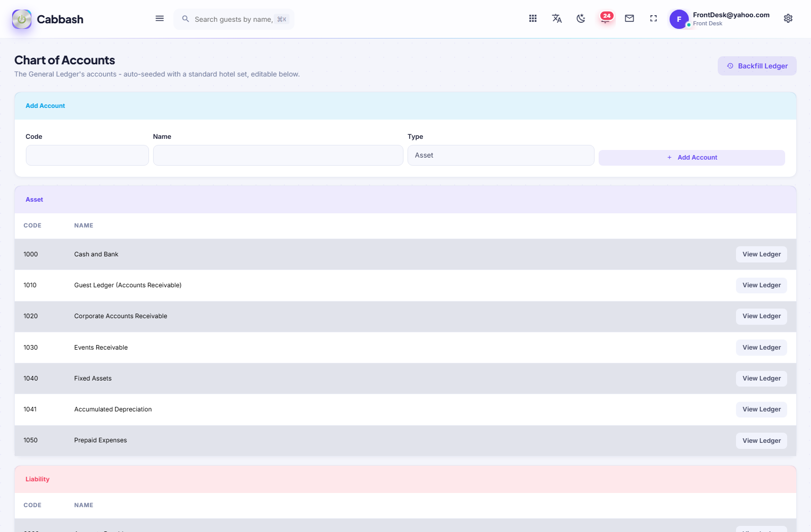
Task: Open notifications with 24 badge
Action: pos(606,18)
